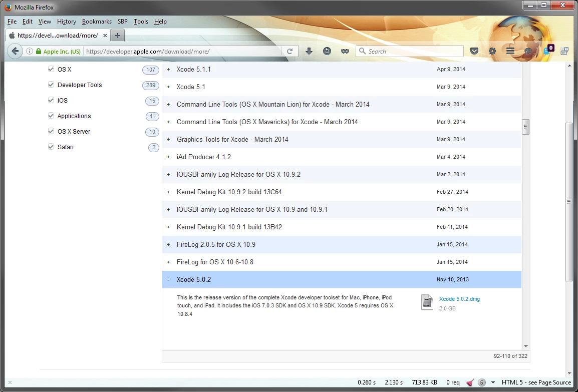578x392 pixels.
Task: Expand the iAd Producer 4.1.2 row
Action: coord(168,157)
